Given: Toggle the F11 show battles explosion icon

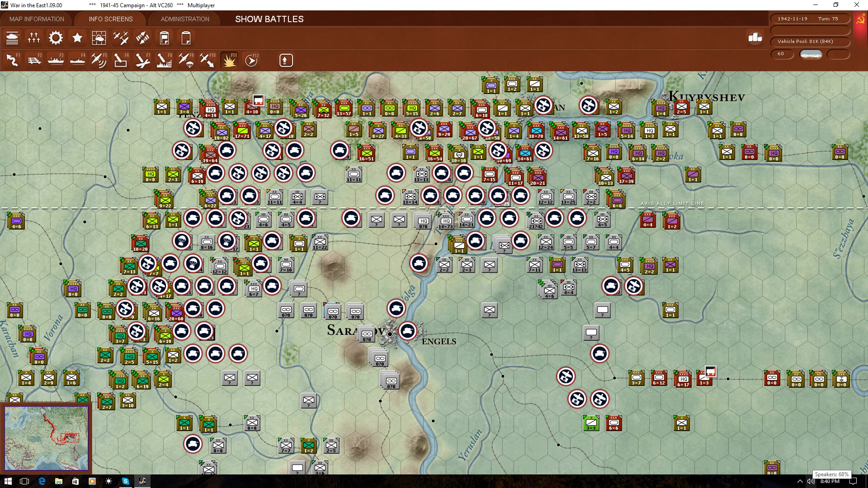Looking at the screenshot, I should [229, 60].
